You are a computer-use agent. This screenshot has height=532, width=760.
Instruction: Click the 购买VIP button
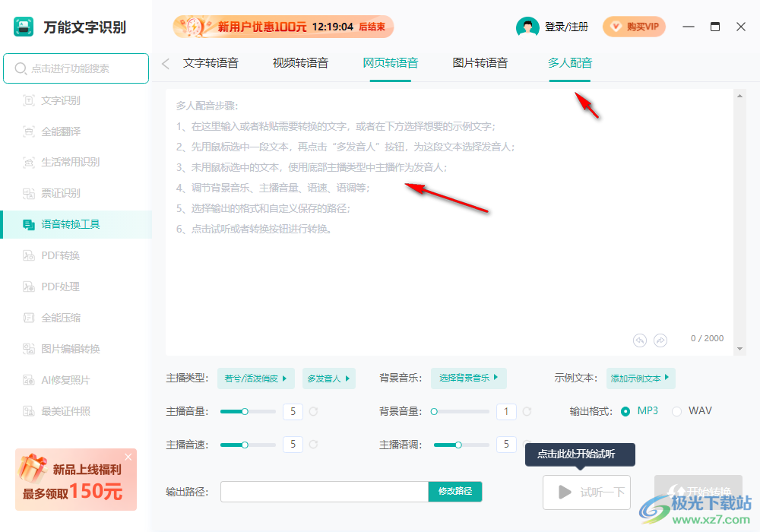tap(634, 27)
